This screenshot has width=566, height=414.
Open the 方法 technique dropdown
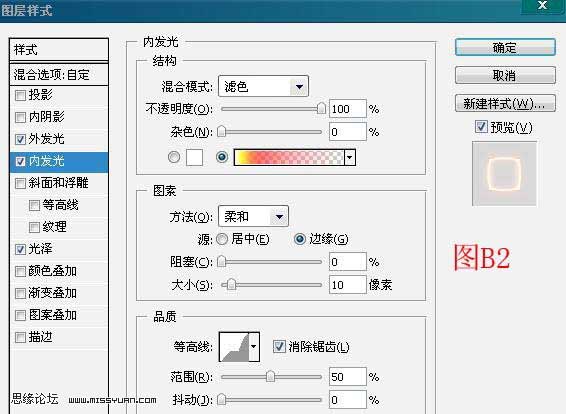coord(253,216)
